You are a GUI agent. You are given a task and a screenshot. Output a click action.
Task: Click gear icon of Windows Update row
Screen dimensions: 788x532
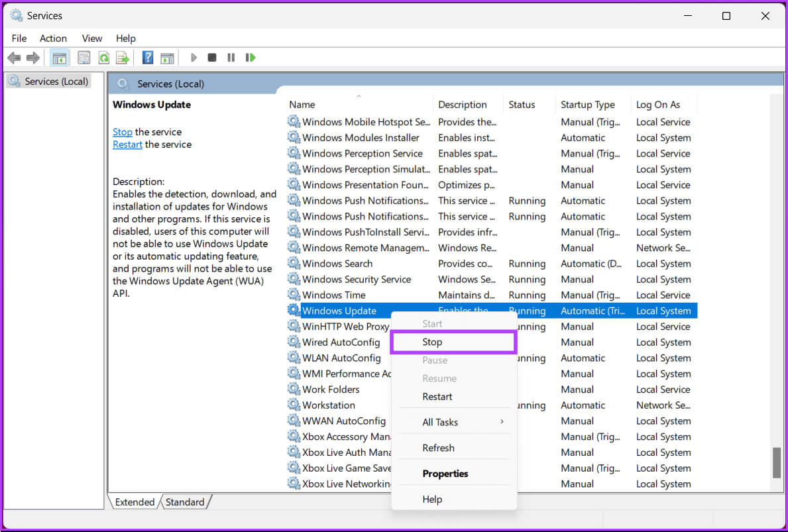(x=294, y=310)
